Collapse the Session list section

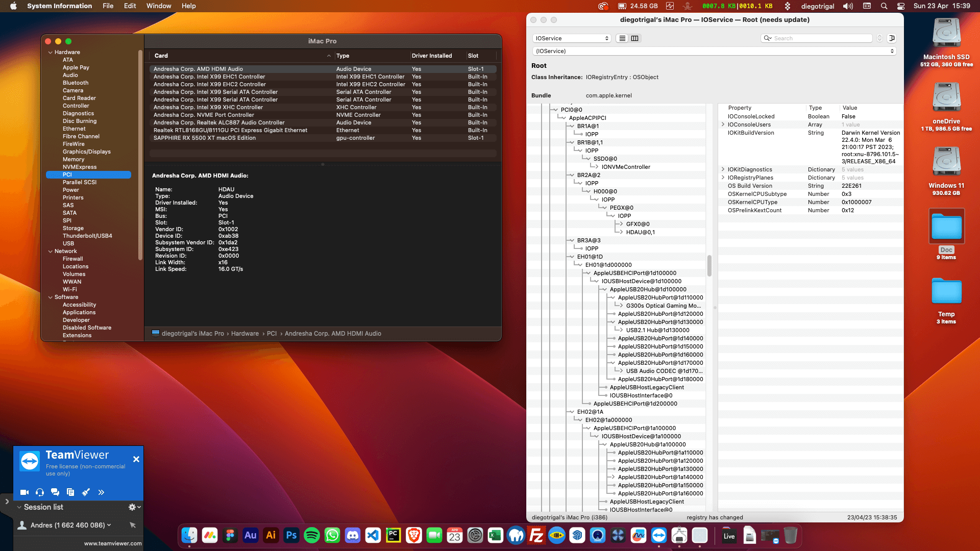point(19,507)
